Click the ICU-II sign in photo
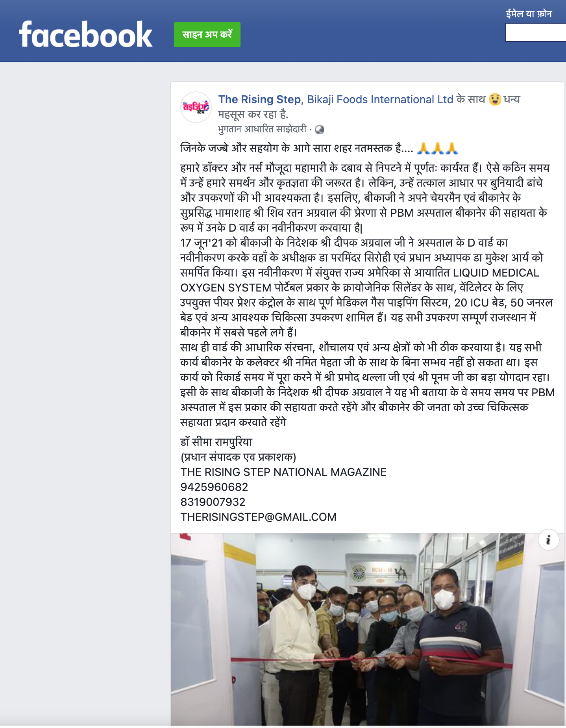Image resolution: width=566 pixels, height=728 pixels. click(381, 570)
